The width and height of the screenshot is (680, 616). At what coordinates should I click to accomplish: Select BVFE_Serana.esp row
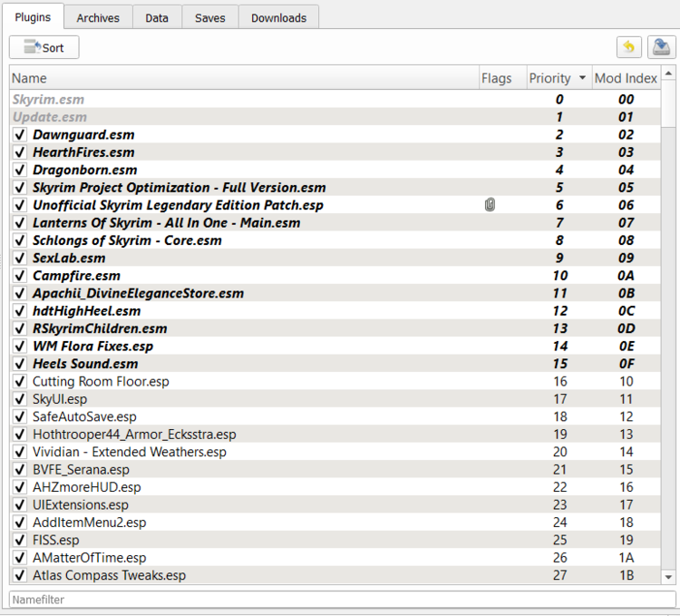coord(335,470)
